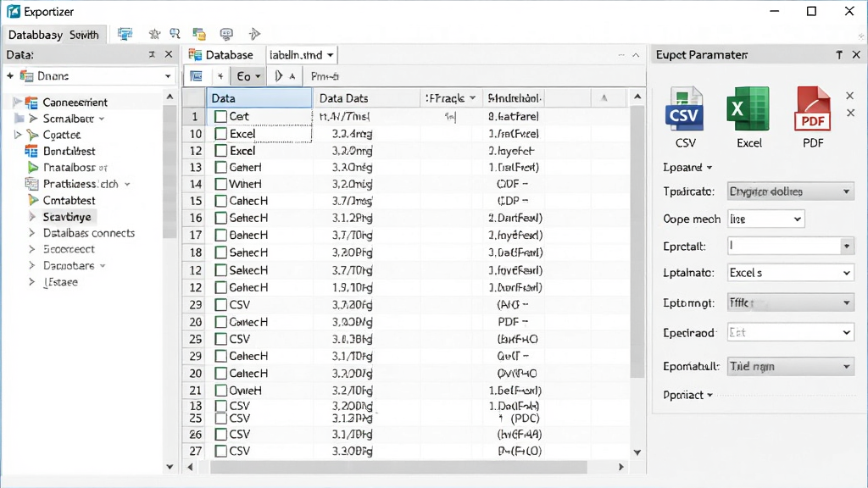Viewport: 868px width, 488px height.
Task: Click the magnifier search icon in top toolbar
Action: click(175, 34)
